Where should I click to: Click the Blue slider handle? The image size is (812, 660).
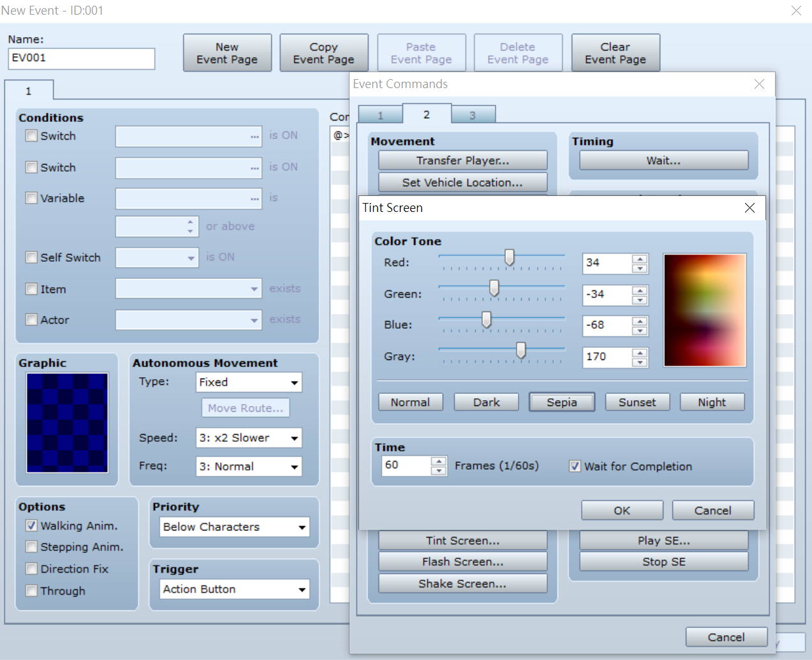(x=487, y=320)
